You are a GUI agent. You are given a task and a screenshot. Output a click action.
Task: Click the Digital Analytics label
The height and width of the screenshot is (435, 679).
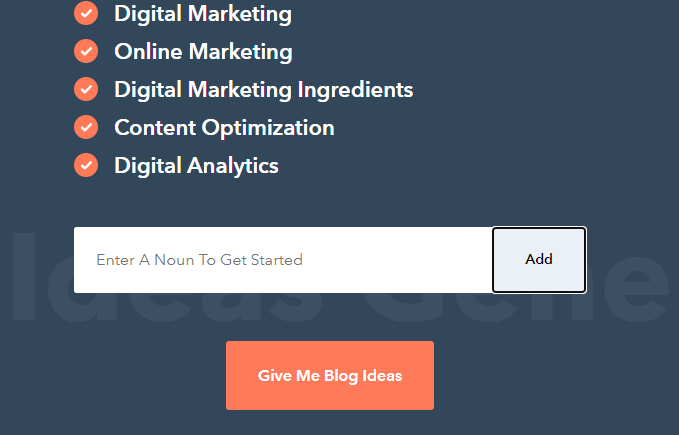pos(196,166)
